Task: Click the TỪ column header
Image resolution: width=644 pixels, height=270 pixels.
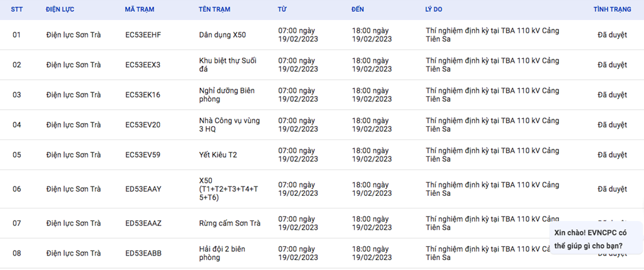Action: click(282, 9)
